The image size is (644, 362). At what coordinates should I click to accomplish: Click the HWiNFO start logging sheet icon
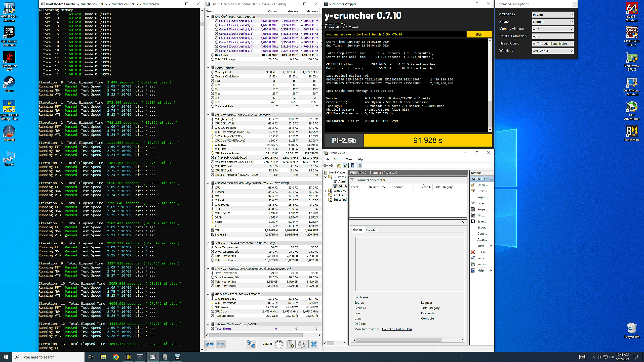pos(290,344)
